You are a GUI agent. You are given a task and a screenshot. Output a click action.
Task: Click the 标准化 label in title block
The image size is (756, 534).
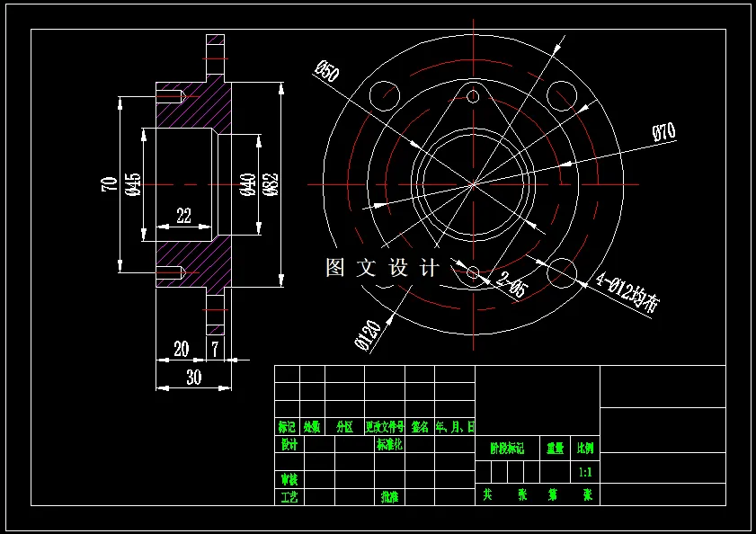tap(389, 444)
